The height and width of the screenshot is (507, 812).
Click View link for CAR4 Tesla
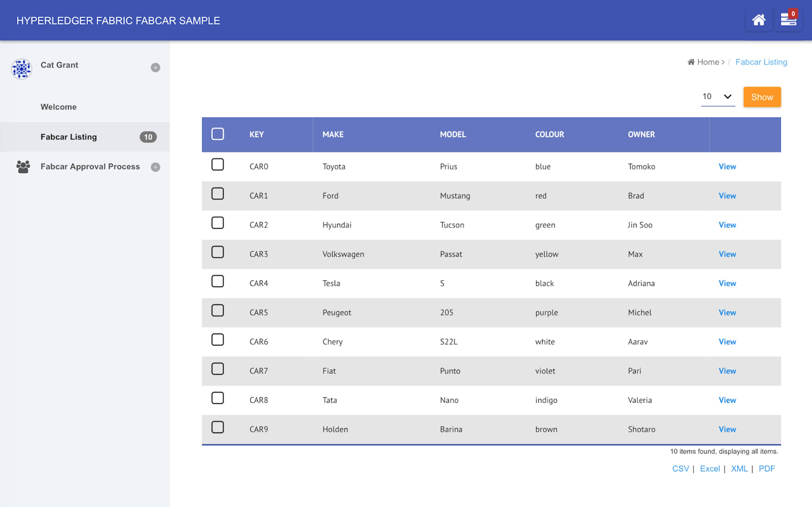pos(727,283)
